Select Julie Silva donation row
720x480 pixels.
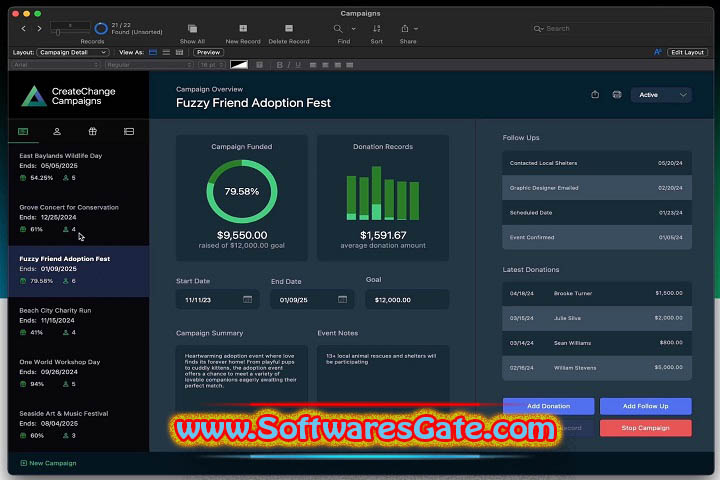click(597, 318)
